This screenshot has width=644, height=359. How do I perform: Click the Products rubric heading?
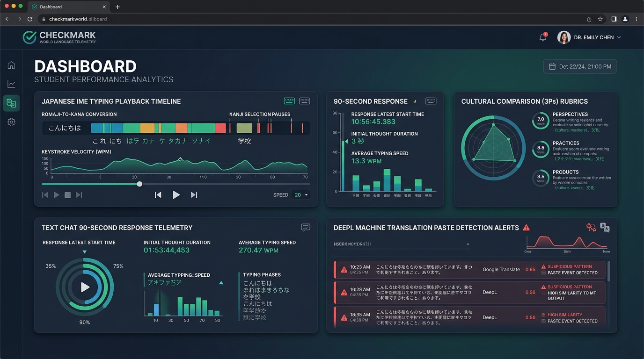pyautogui.click(x=565, y=172)
